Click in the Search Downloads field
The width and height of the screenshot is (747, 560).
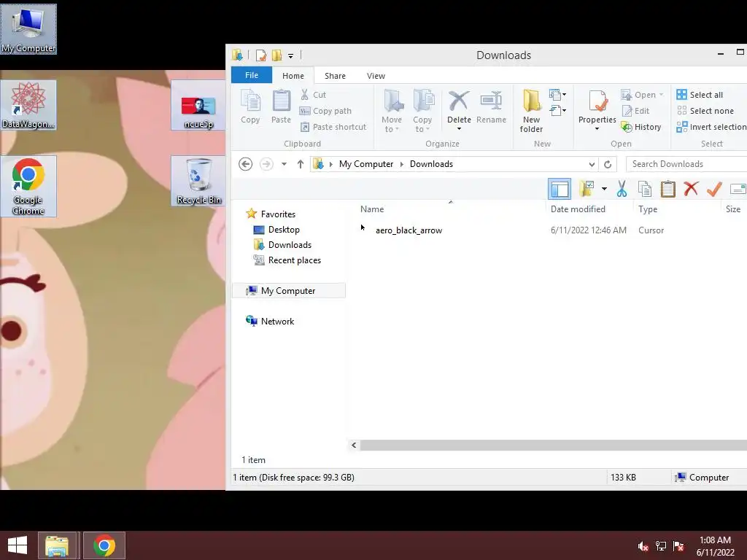click(686, 164)
